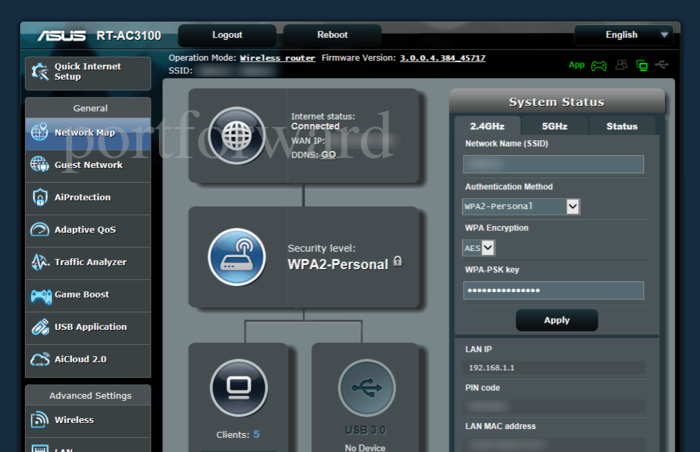
Task: Click the PIN code label
Action: pyautogui.click(x=483, y=388)
